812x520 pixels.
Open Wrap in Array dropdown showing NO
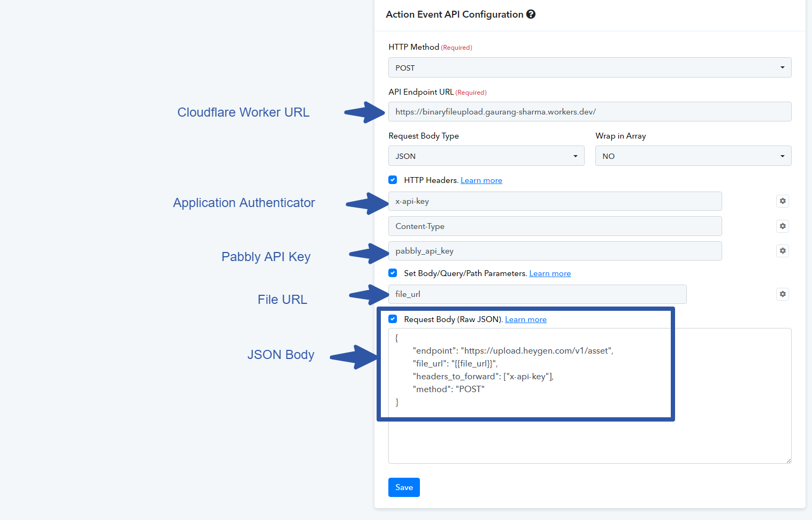(x=693, y=156)
